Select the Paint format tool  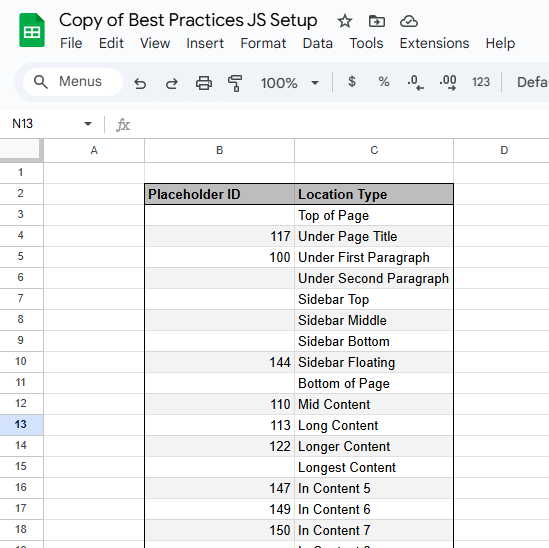click(235, 83)
